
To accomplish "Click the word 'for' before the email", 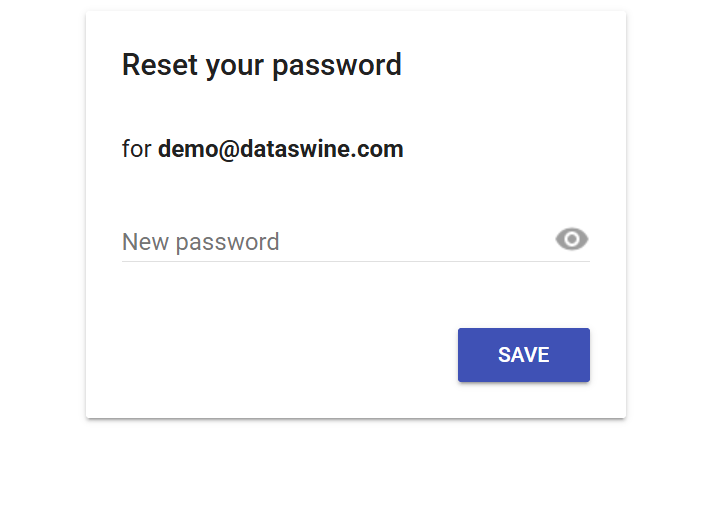I will tap(136, 150).
